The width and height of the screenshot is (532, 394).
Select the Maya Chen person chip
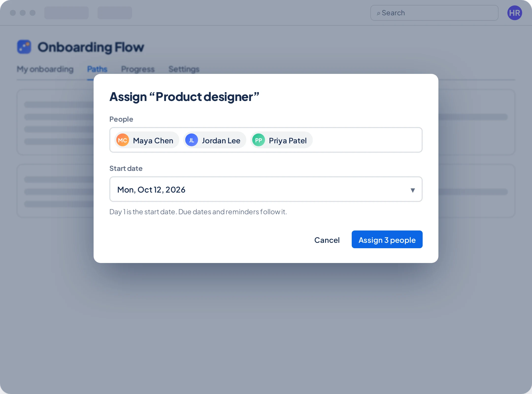tap(147, 140)
